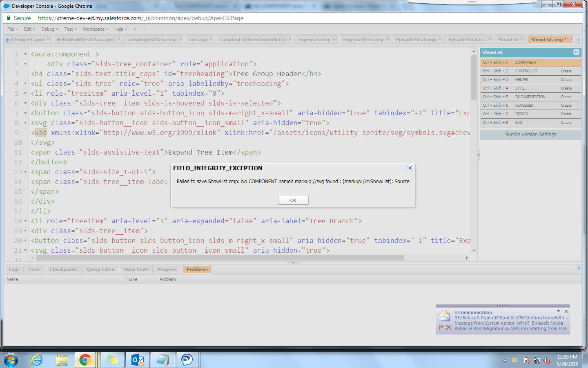Create the STYLE bundle resource

[566, 88]
